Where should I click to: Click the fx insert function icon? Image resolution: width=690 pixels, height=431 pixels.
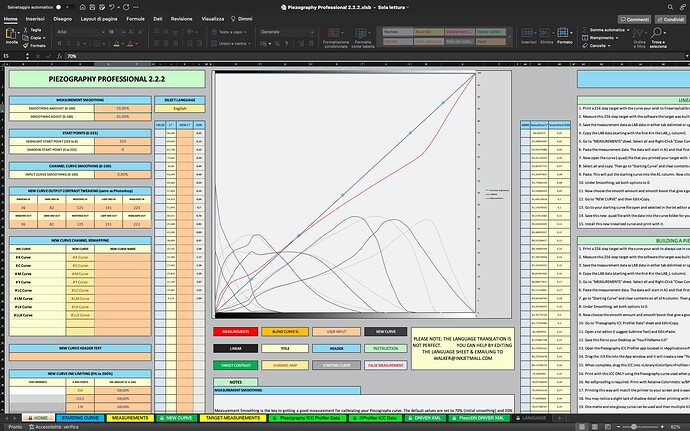pyautogui.click(x=59, y=56)
